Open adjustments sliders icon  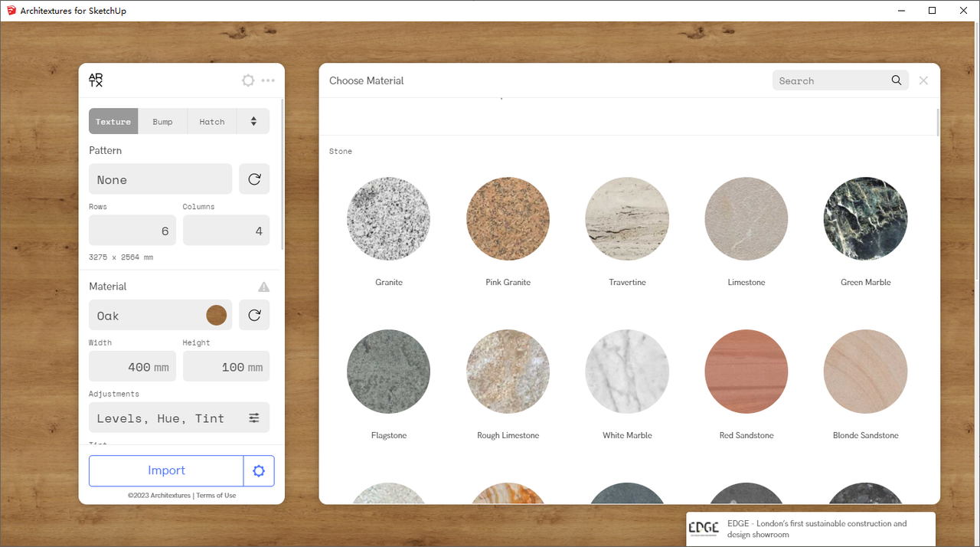(x=254, y=418)
